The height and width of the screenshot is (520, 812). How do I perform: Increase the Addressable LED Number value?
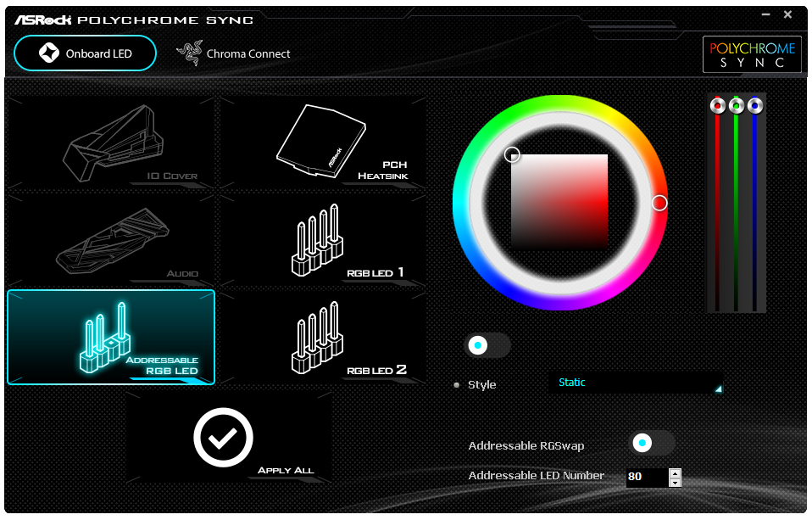click(x=674, y=472)
